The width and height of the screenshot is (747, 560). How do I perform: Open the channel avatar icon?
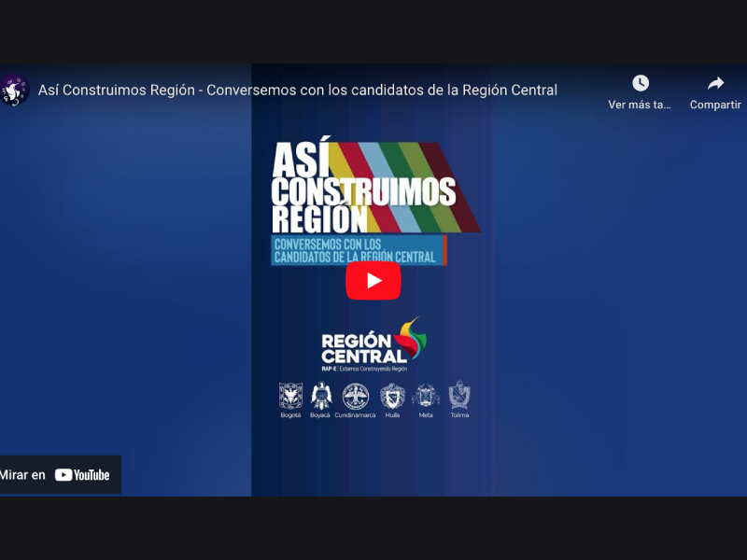tap(14, 91)
